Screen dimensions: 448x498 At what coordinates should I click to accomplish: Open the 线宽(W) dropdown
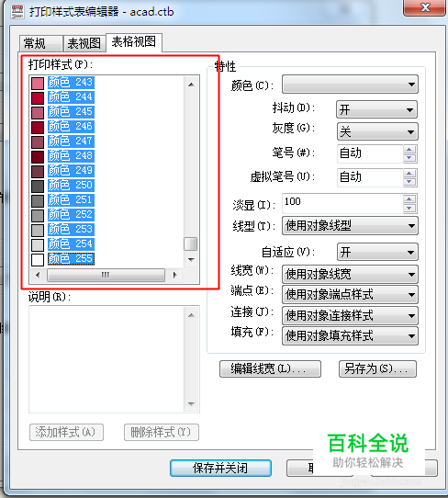coord(350,274)
